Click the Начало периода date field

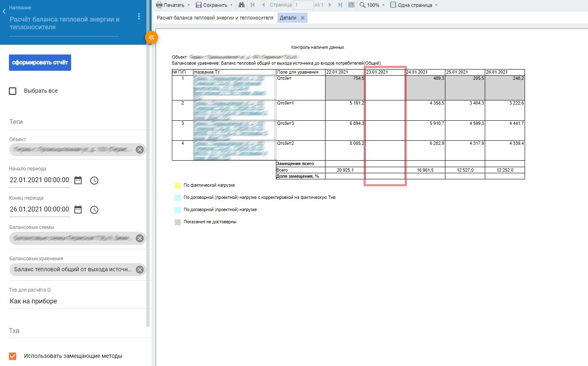click(x=39, y=180)
